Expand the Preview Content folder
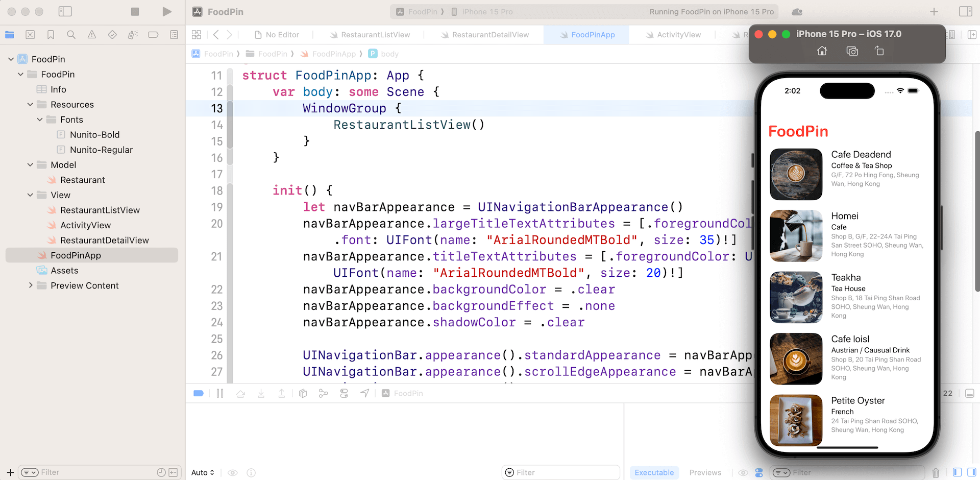Image resolution: width=980 pixels, height=480 pixels. (31, 285)
